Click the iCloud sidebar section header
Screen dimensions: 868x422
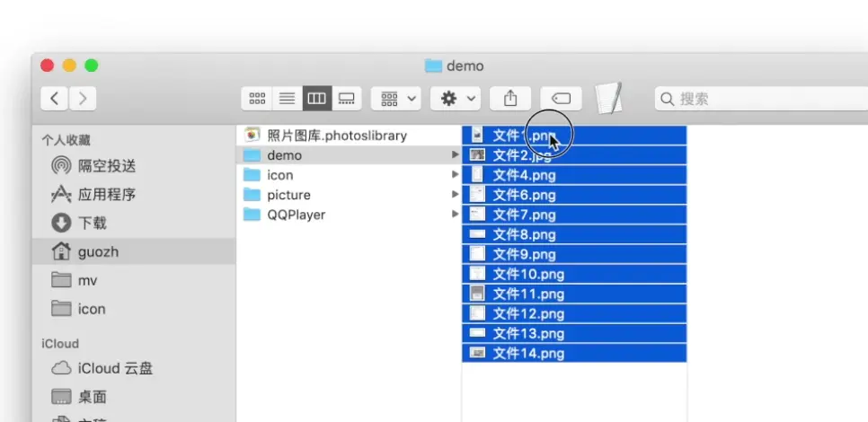(x=60, y=344)
